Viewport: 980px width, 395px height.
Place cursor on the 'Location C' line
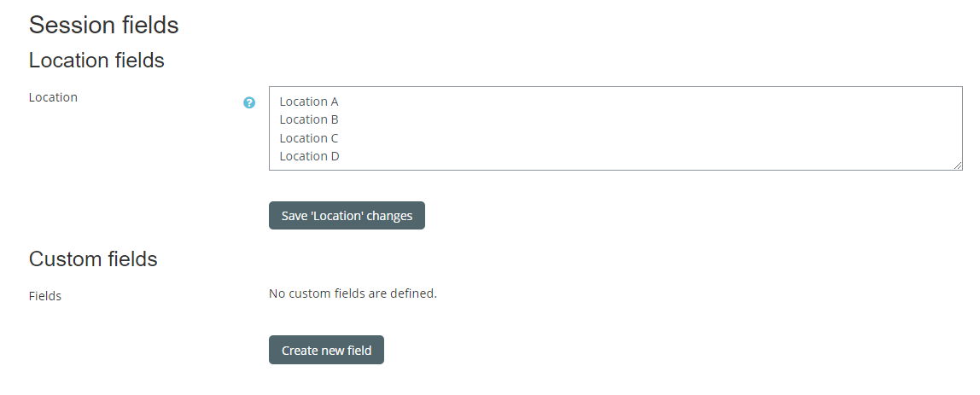pyautogui.click(x=309, y=138)
